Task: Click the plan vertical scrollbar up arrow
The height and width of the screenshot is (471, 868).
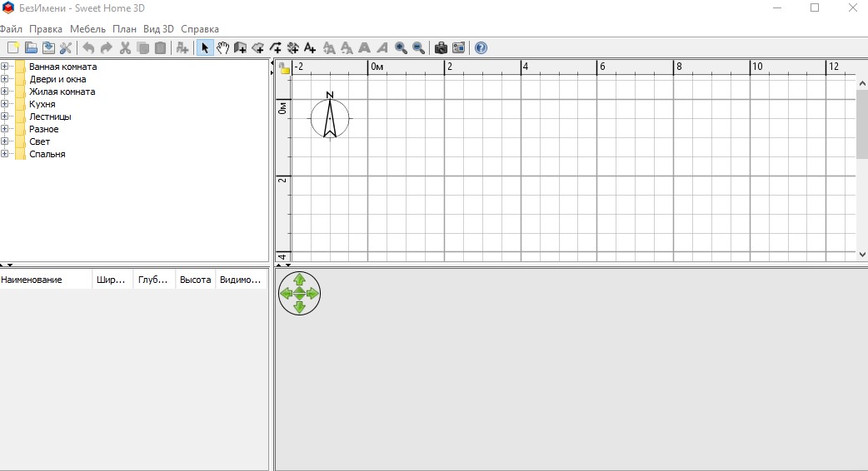Action: (x=862, y=83)
